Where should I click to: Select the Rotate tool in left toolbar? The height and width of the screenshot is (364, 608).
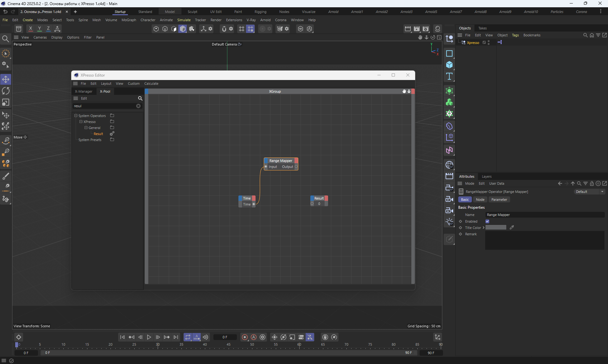point(6,91)
